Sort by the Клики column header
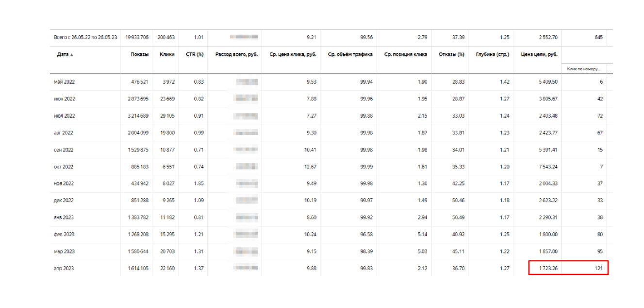The width and height of the screenshot is (644, 308). 167,54
